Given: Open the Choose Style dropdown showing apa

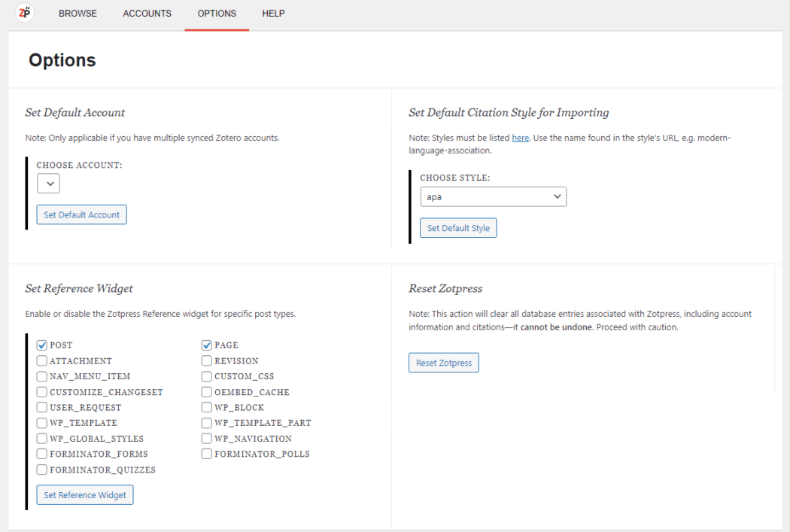Looking at the screenshot, I should point(493,196).
